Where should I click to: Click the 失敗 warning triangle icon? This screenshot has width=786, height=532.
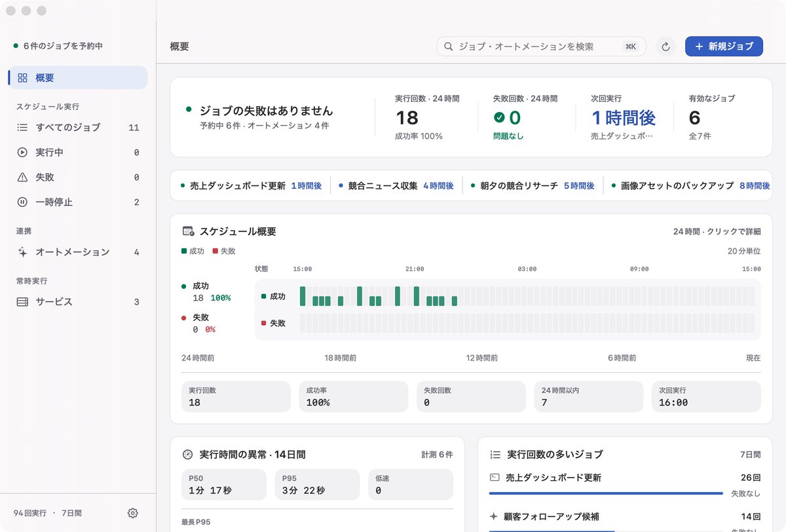(22, 178)
